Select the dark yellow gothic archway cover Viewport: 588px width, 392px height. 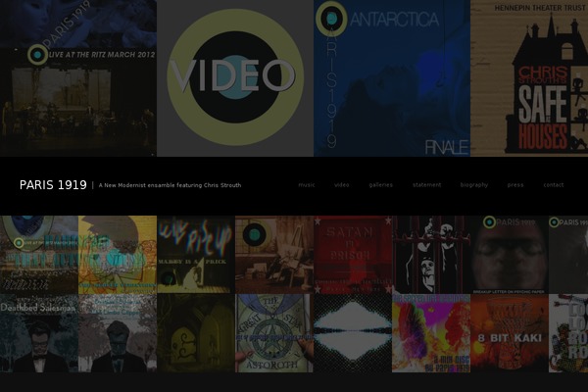pyautogui.click(x=196, y=333)
